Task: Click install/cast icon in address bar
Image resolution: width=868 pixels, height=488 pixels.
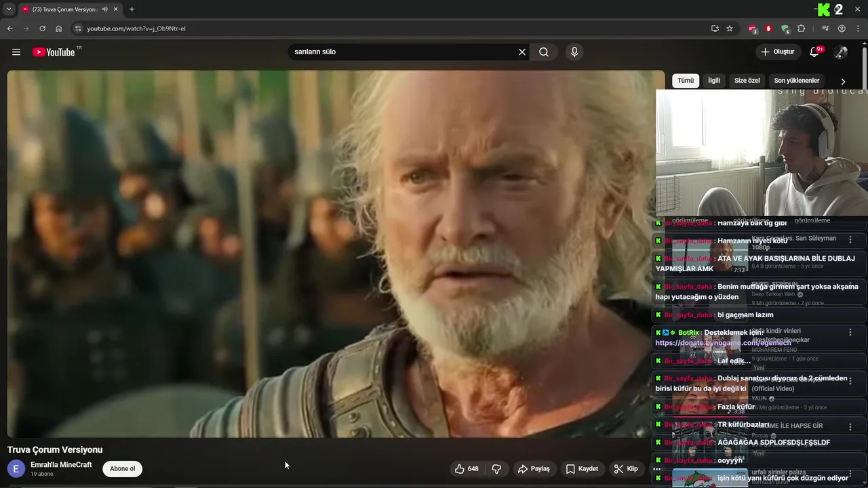Action: [715, 28]
